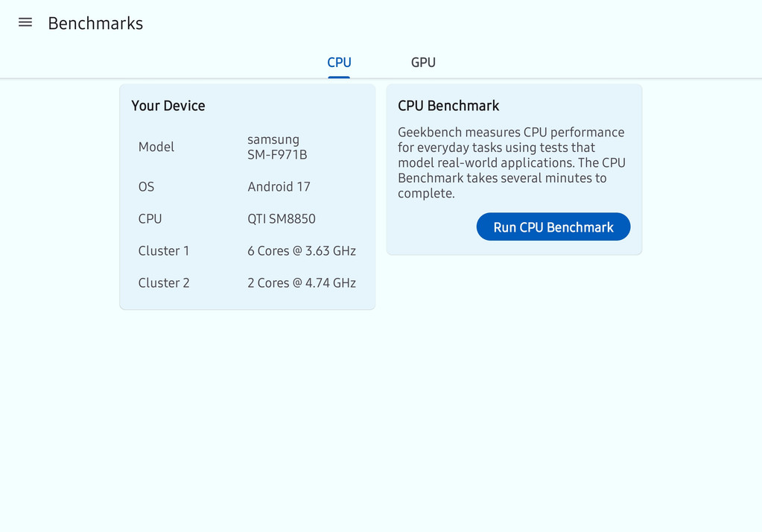Run the CPU Benchmark
Image resolution: width=762 pixels, height=532 pixels.
[x=553, y=227]
